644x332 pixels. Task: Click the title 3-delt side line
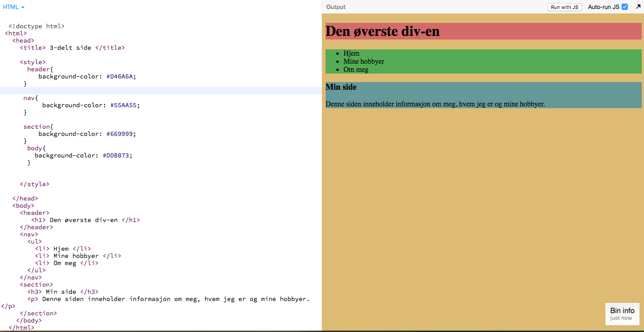[72, 48]
